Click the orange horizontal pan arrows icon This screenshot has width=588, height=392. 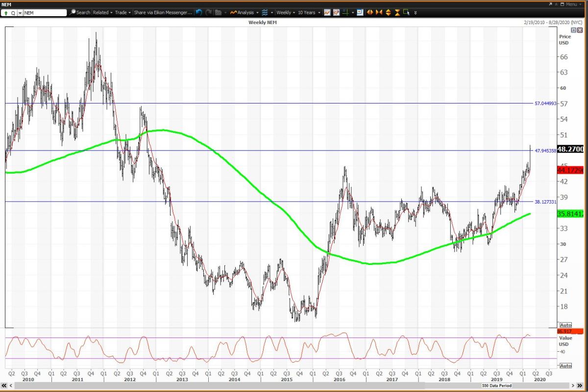click(370, 12)
